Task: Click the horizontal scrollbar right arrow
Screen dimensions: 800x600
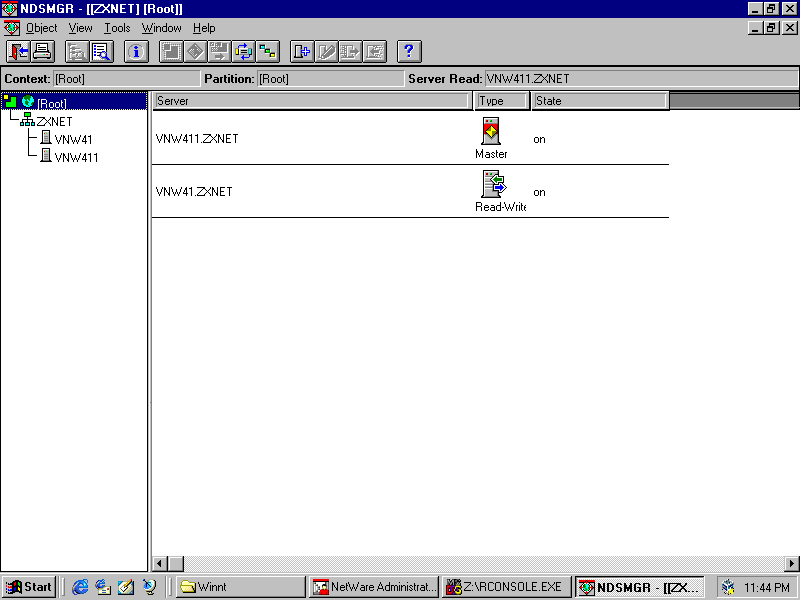Action: point(791,564)
